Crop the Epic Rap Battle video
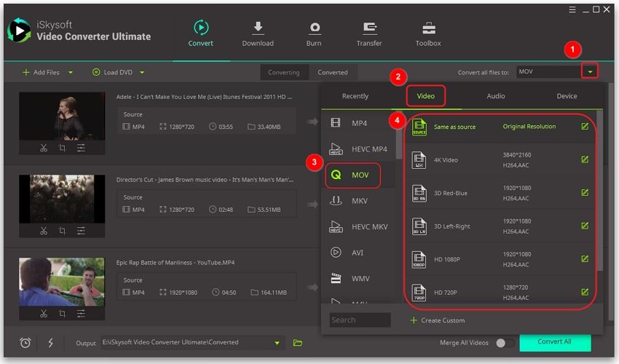Screen dimensions: 619x364 coord(62,314)
